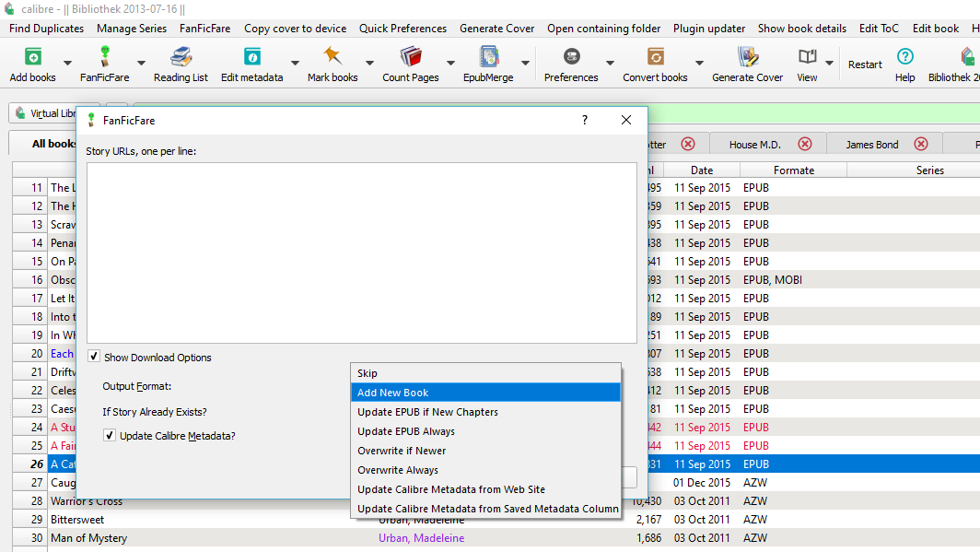Screen dimensions: 980x552
Task: Click the Reading List icon
Action: coord(181,57)
